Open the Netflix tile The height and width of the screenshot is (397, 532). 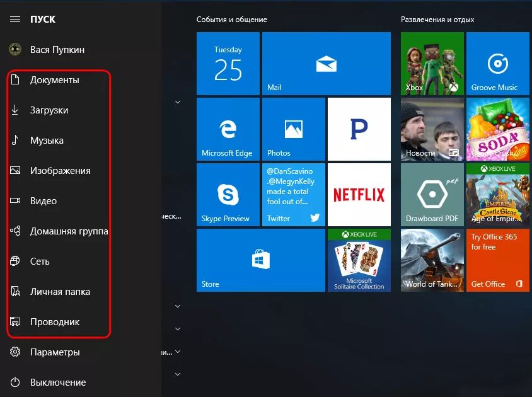(x=359, y=194)
